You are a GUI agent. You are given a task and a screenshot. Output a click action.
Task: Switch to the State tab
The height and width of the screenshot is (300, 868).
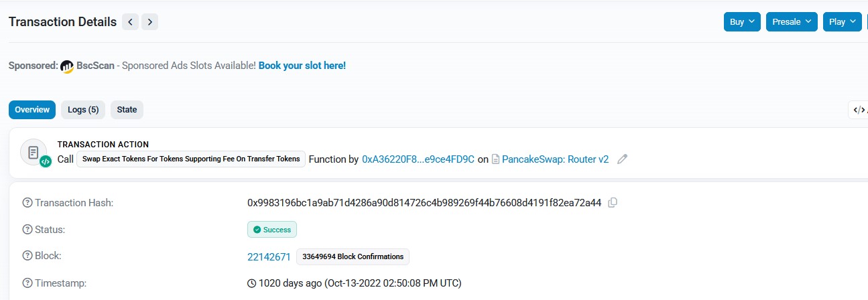pyautogui.click(x=127, y=110)
